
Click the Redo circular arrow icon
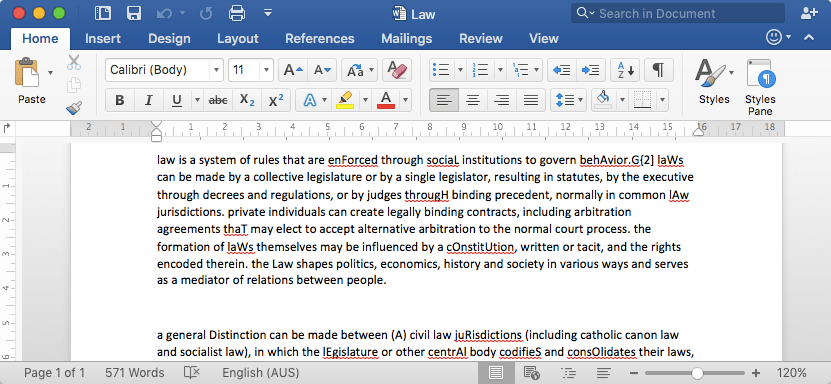(x=206, y=14)
